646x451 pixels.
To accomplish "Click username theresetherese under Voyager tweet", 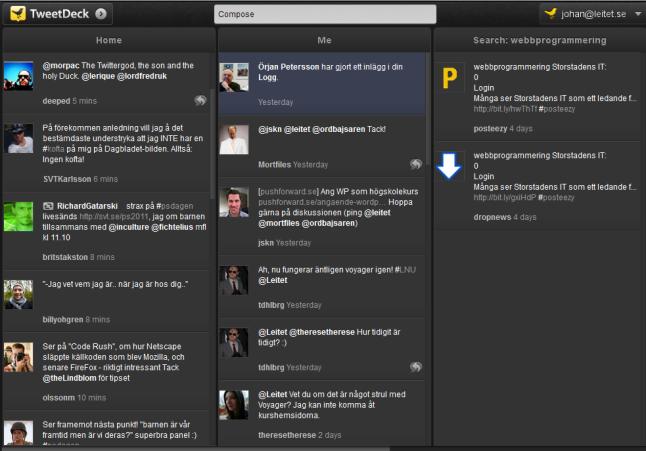I will pyautogui.click(x=287, y=435).
